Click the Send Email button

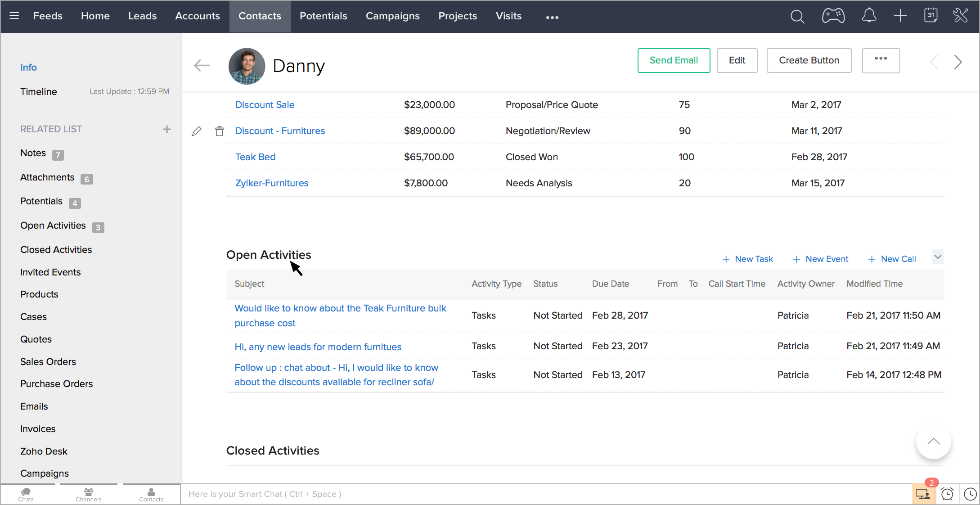(x=674, y=60)
